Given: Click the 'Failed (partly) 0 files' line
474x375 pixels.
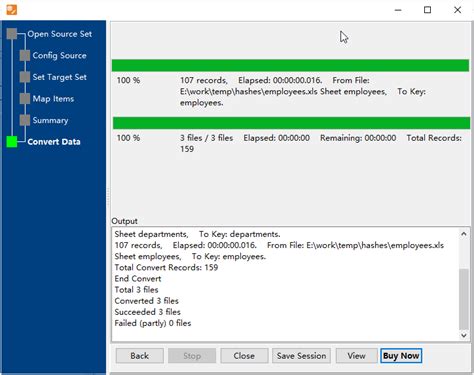Looking at the screenshot, I should (x=153, y=323).
